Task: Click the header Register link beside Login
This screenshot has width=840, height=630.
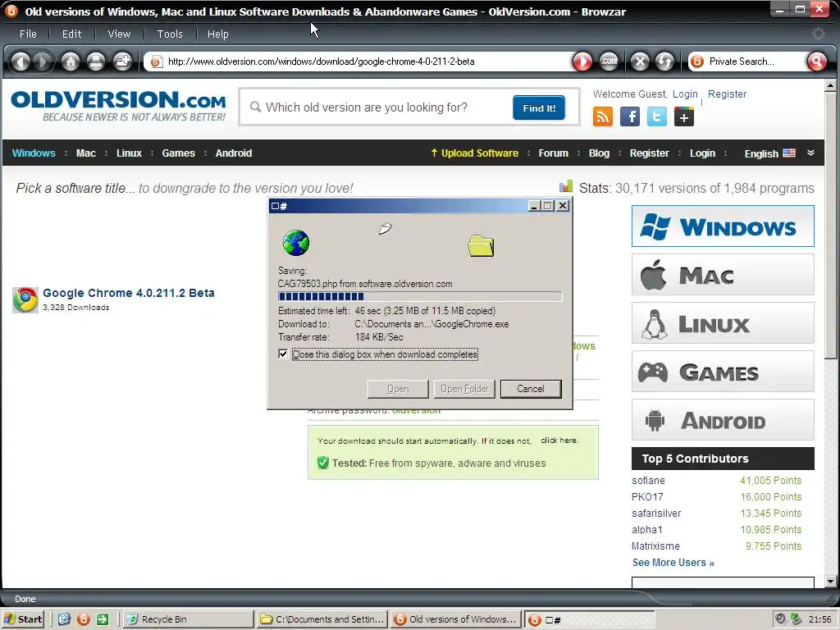Action: pos(727,94)
